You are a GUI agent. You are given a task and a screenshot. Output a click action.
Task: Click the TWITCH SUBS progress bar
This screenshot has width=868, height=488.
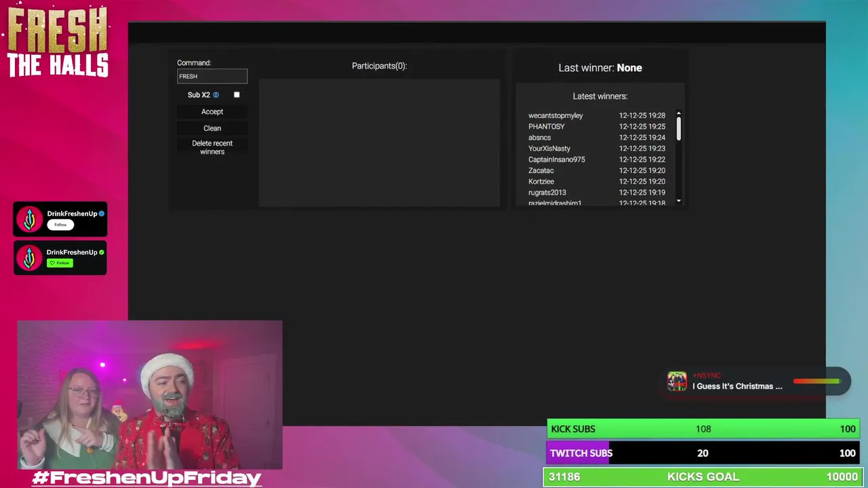(703, 453)
